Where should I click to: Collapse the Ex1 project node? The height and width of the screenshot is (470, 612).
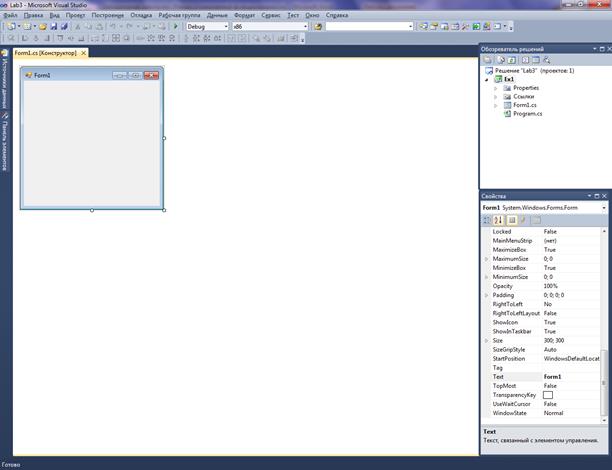487,80
